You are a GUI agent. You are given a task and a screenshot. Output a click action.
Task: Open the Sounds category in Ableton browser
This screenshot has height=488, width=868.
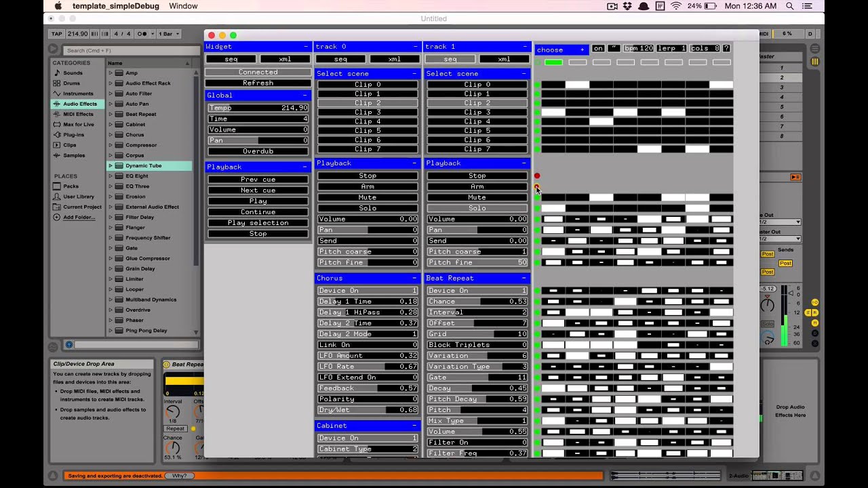point(73,73)
